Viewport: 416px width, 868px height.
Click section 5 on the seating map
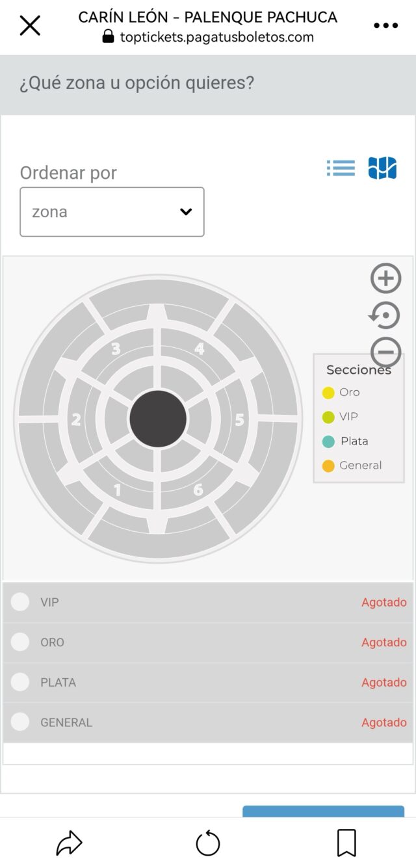tap(239, 420)
